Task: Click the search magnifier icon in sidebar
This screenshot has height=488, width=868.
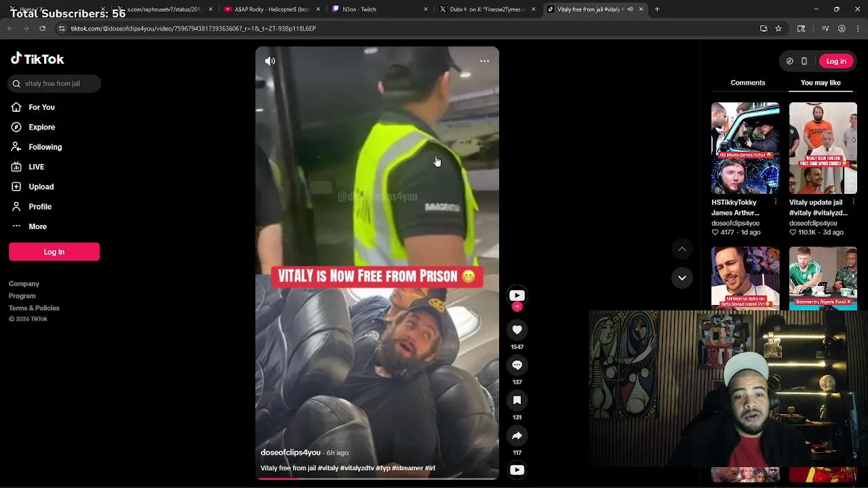Action: click(x=16, y=83)
